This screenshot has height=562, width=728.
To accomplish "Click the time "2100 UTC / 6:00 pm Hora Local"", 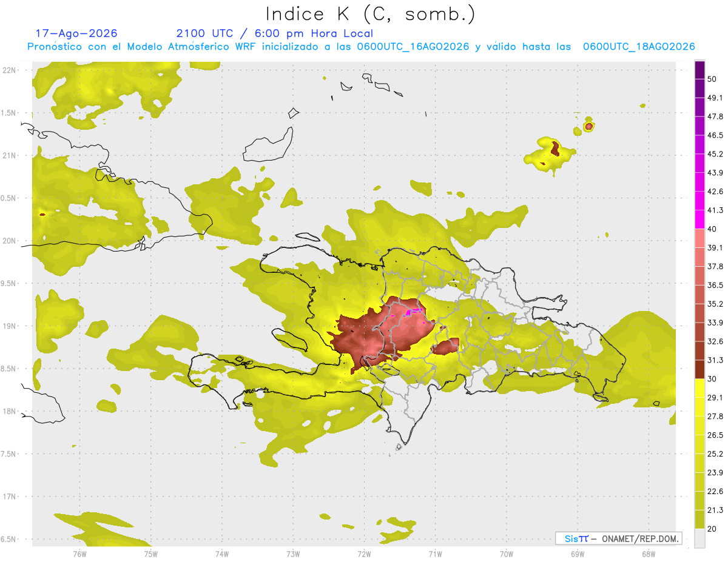I will click(x=275, y=33).
